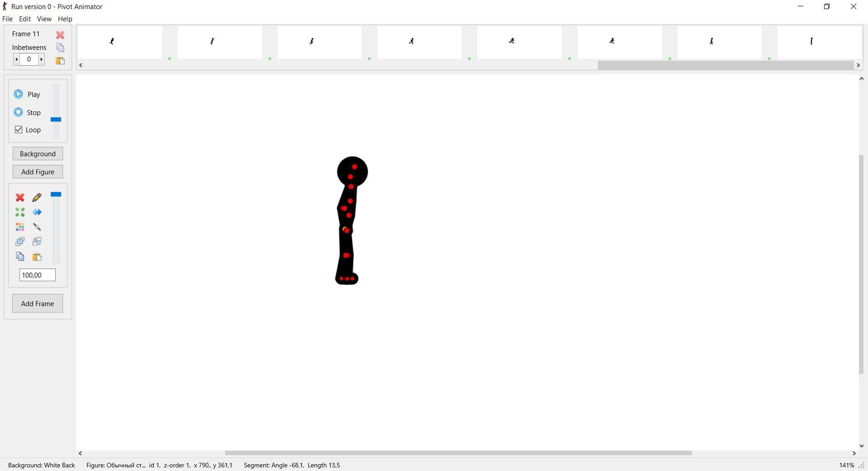Open the Edit menu
868x471 pixels.
[24, 19]
